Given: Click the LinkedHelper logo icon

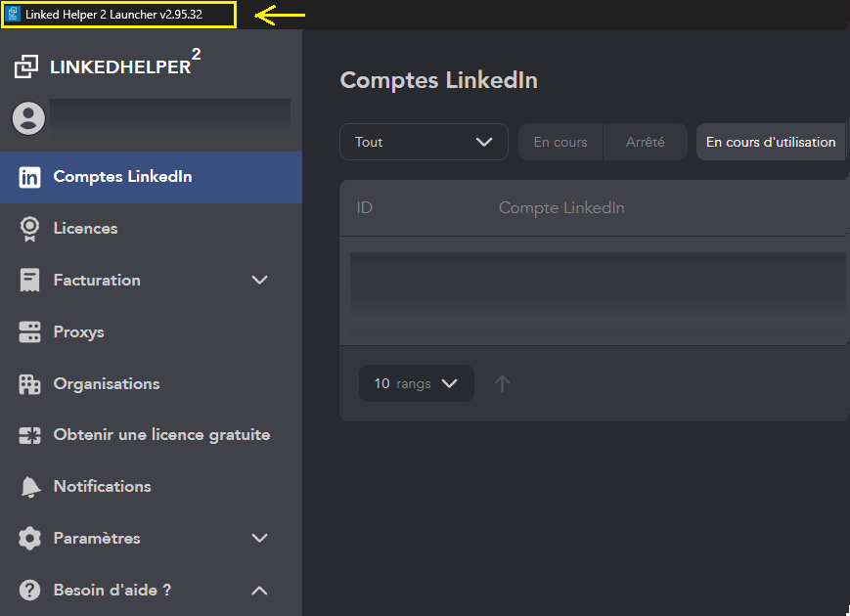Looking at the screenshot, I should [26, 67].
